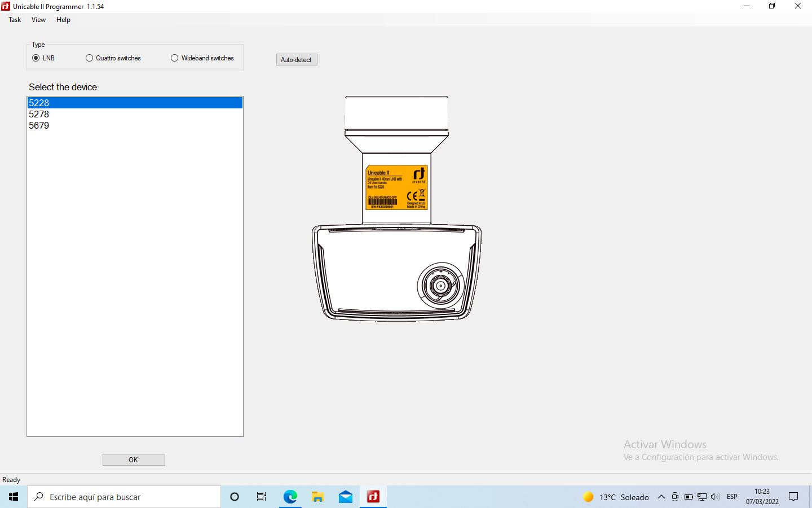Click the Unicable II Programmer taskbar icon
Viewport: 812px width, 508px height.
coord(373,497)
